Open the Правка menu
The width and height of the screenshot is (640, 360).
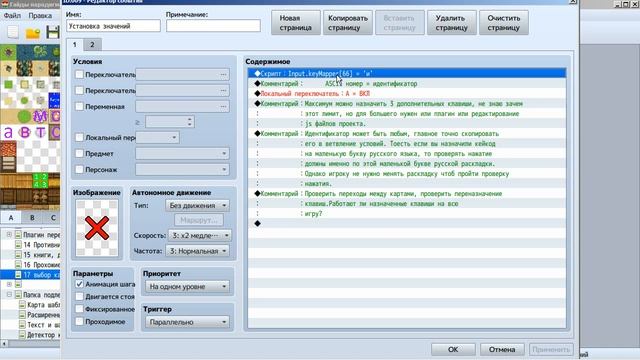pos(40,16)
